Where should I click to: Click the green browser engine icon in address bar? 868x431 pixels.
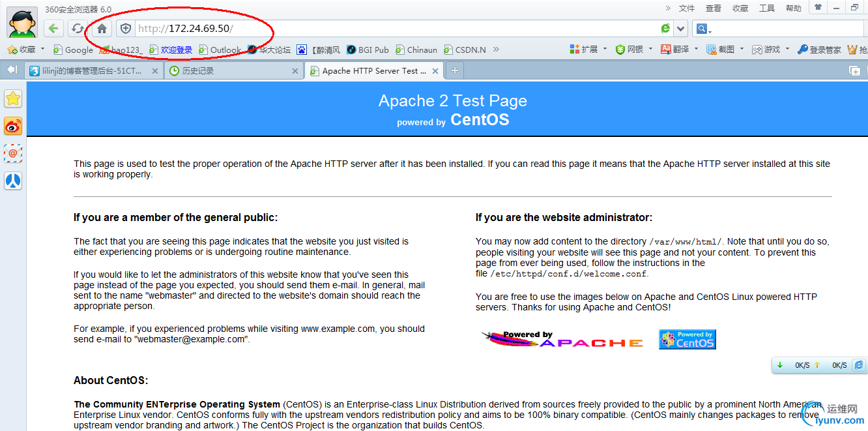click(x=665, y=29)
